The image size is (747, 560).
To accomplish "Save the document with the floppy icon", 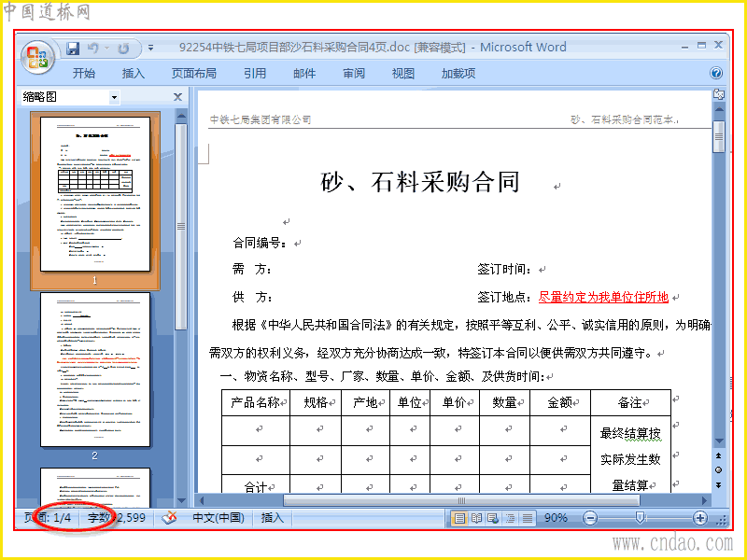I will 73,49.
